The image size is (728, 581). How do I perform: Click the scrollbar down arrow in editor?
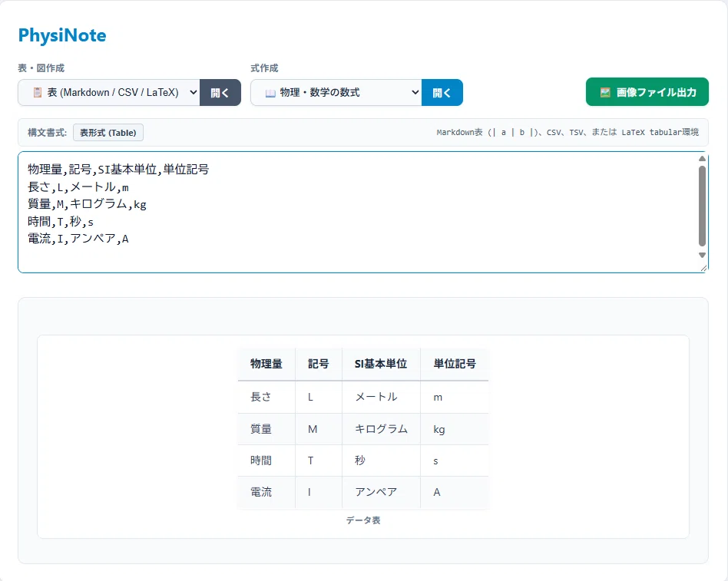702,255
